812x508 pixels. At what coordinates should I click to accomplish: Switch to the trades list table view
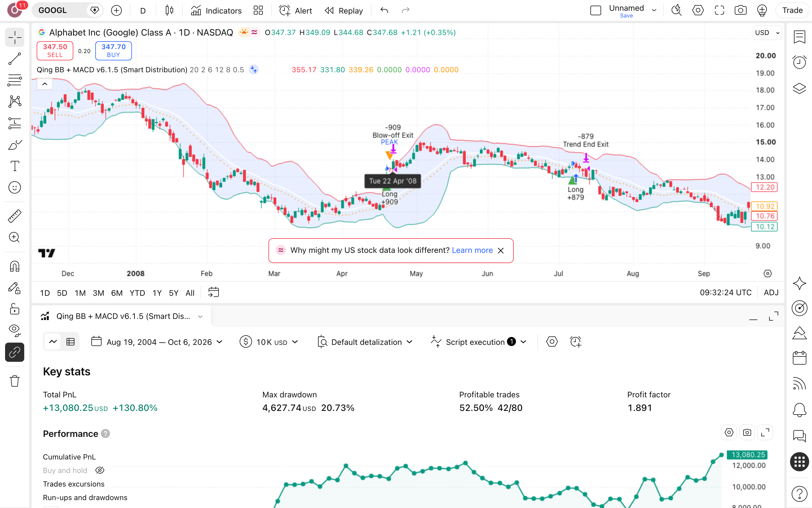point(70,342)
